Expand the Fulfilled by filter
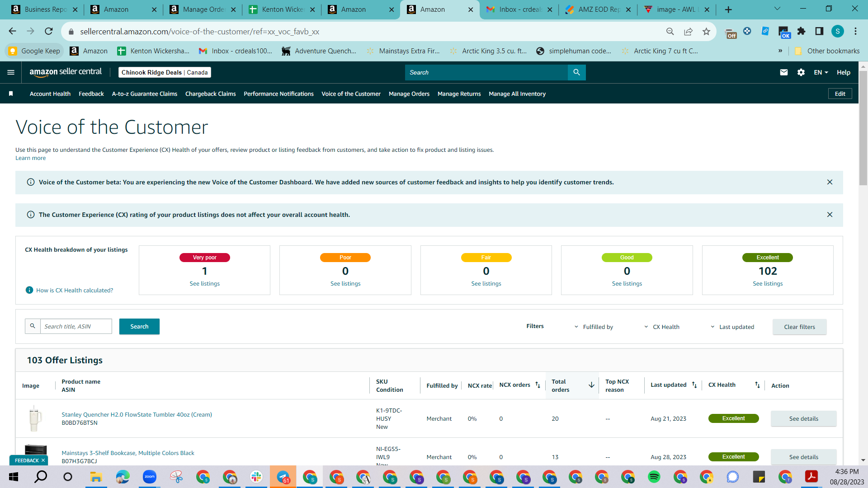Screen dimensions: 868x488 (x=594, y=327)
